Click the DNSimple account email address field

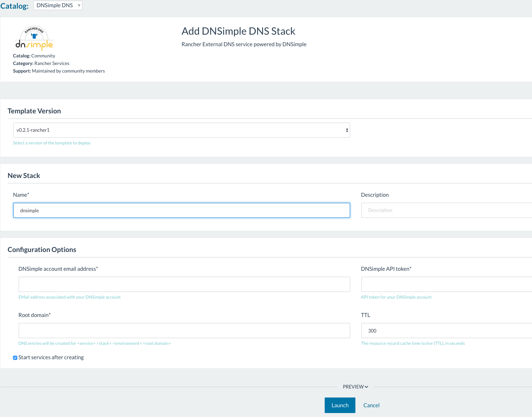click(x=184, y=284)
